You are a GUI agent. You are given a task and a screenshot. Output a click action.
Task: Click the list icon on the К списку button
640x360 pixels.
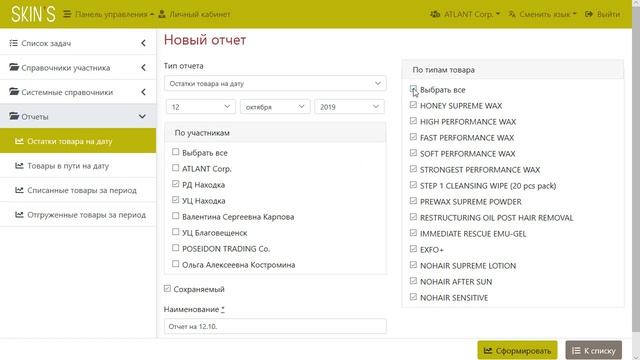pyautogui.click(x=576, y=351)
